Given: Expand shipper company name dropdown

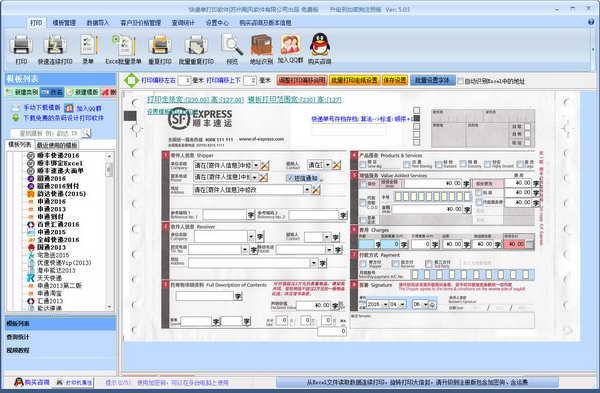Looking at the screenshot, I should click(256, 165).
